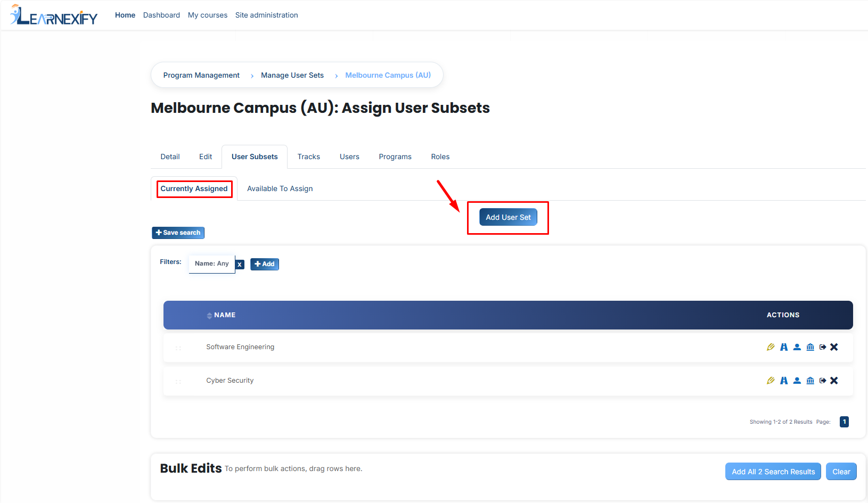Open Site administration in the top navigation
The image size is (868, 503).
267,15
